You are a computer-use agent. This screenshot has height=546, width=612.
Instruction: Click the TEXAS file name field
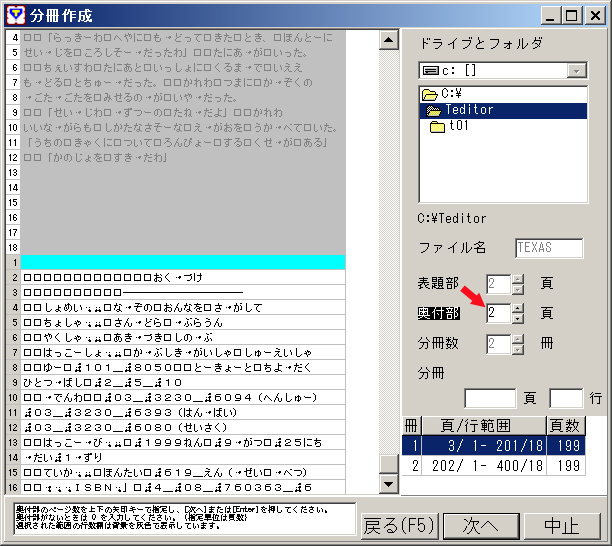[x=549, y=249]
